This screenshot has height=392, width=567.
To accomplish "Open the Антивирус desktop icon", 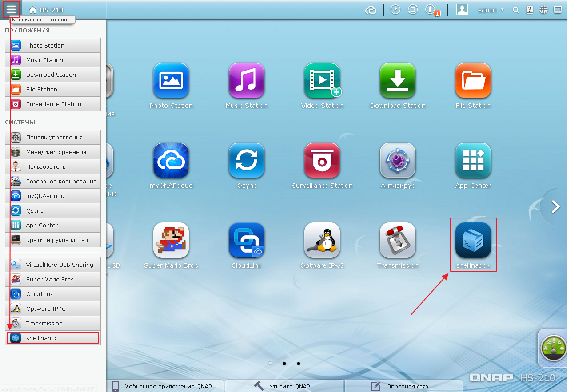I will 398,161.
